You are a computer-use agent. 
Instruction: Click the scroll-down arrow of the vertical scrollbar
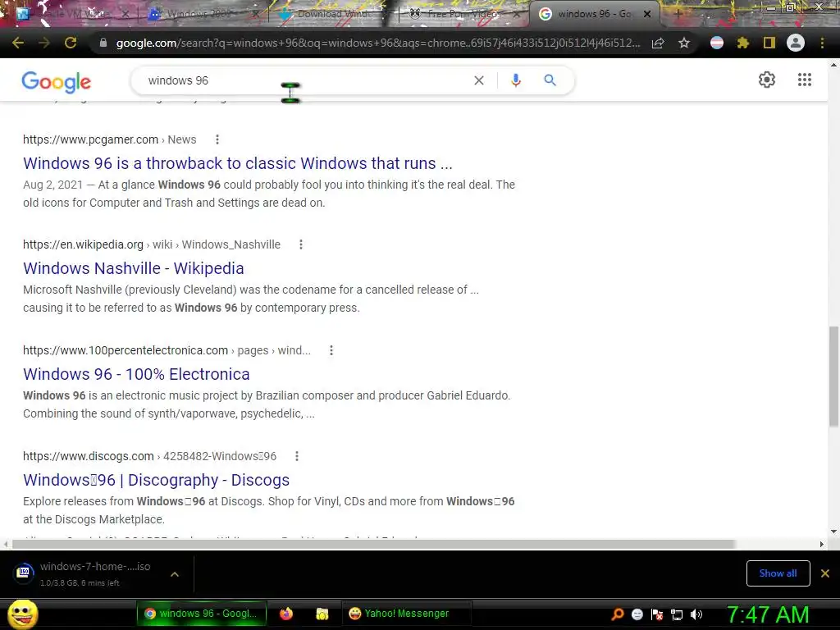(833, 532)
